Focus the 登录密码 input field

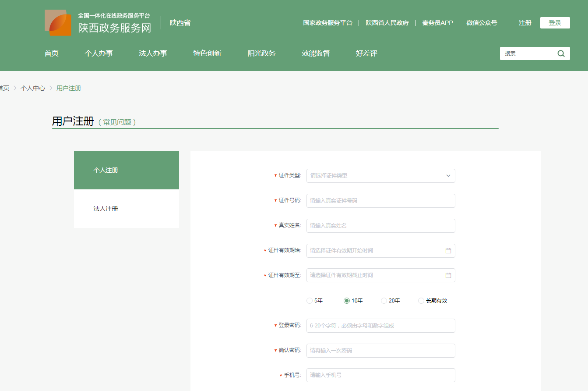point(380,326)
